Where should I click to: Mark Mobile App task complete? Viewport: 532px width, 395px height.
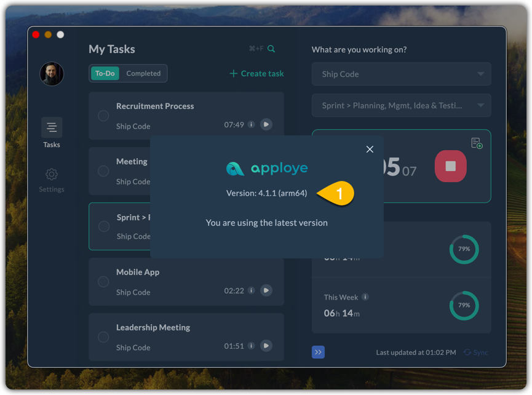point(103,282)
